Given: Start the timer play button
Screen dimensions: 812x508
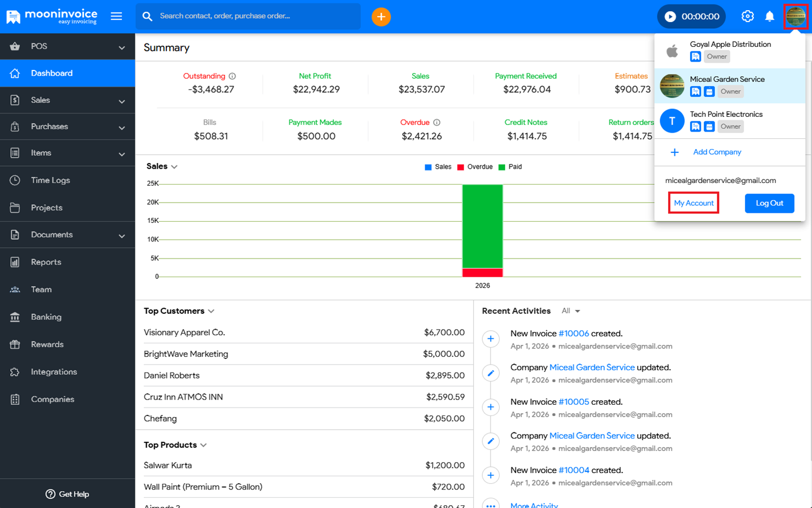Looking at the screenshot, I should pyautogui.click(x=670, y=16).
